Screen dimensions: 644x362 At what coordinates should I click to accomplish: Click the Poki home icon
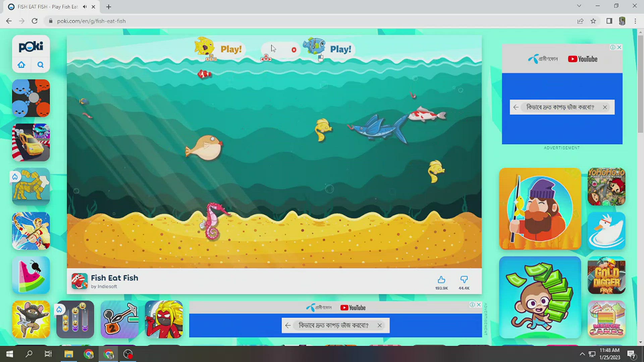21,65
